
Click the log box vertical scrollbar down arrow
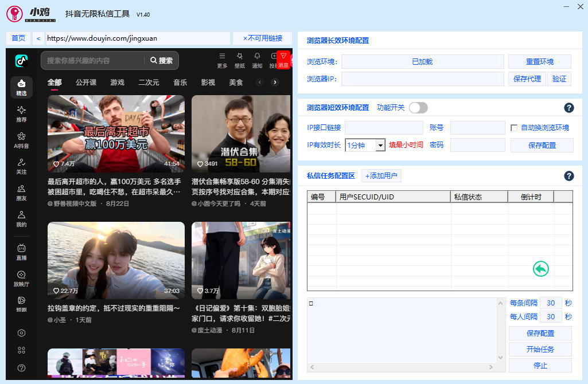click(500, 358)
